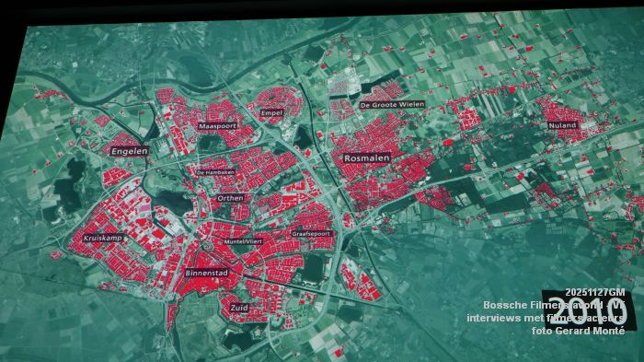The height and width of the screenshot is (362, 644).
Task: Click the Engelen map label
Action: [130, 151]
